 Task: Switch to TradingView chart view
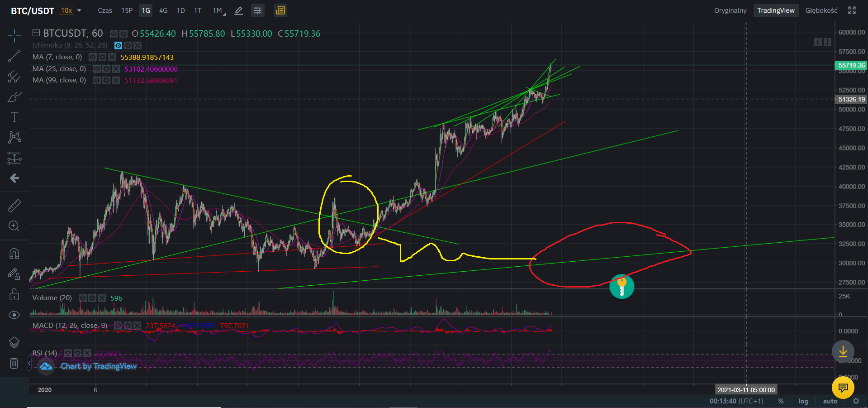[776, 10]
